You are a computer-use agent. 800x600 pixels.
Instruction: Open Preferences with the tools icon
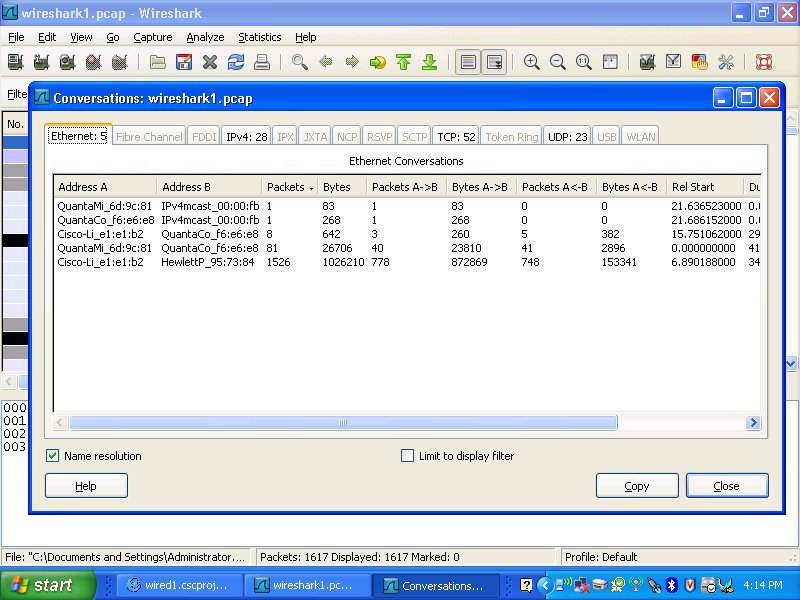(726, 62)
